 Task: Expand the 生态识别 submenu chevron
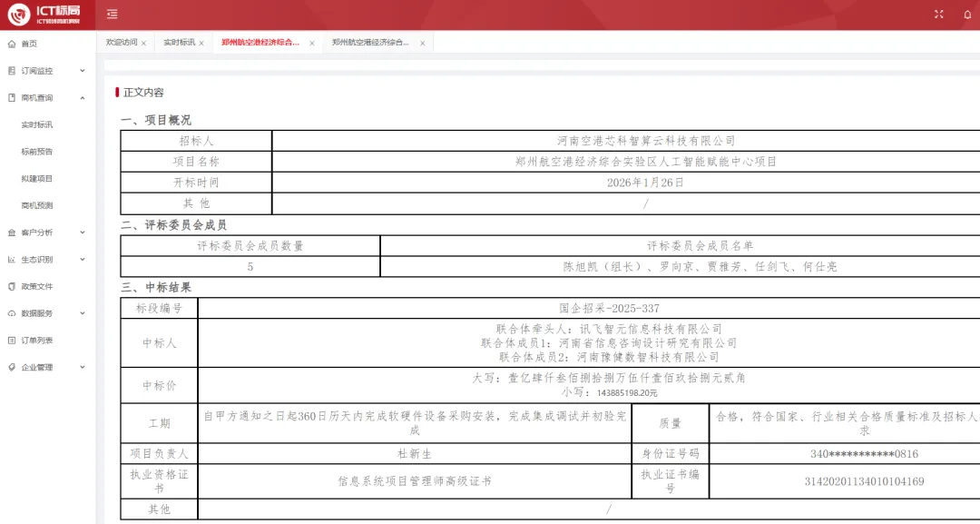[x=83, y=260]
